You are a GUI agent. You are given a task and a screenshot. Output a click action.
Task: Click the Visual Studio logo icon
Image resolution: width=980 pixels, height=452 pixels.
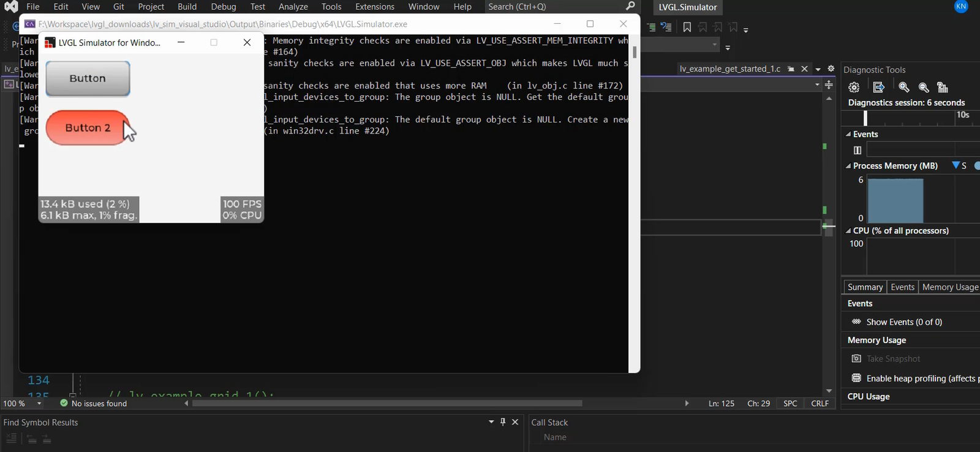point(11,7)
